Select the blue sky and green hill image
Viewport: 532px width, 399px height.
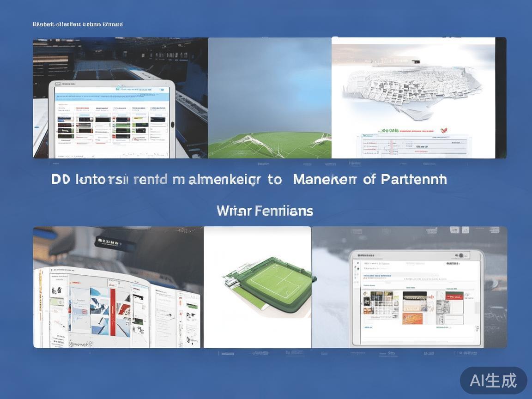coord(270,98)
